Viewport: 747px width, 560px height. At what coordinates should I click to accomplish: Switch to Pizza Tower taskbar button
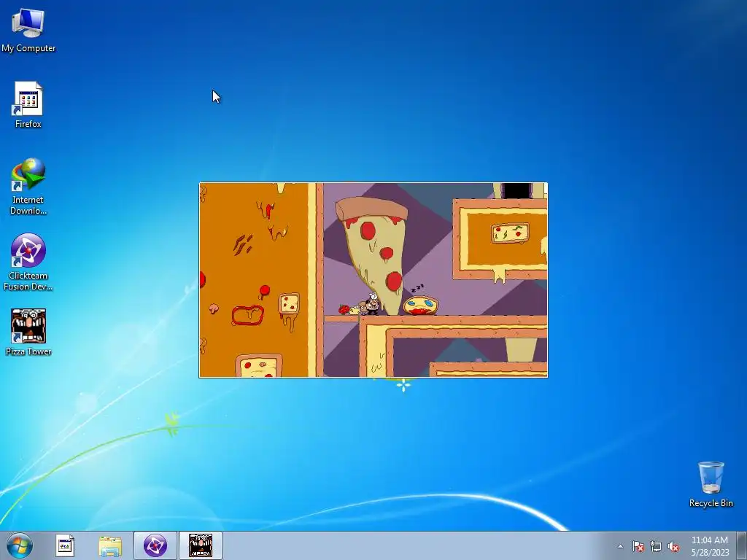pyautogui.click(x=201, y=545)
